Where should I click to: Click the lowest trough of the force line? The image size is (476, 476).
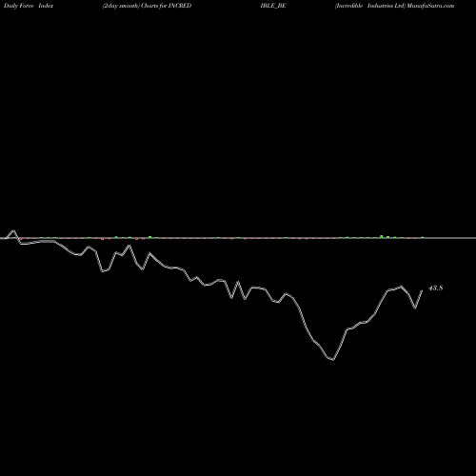[332, 360]
